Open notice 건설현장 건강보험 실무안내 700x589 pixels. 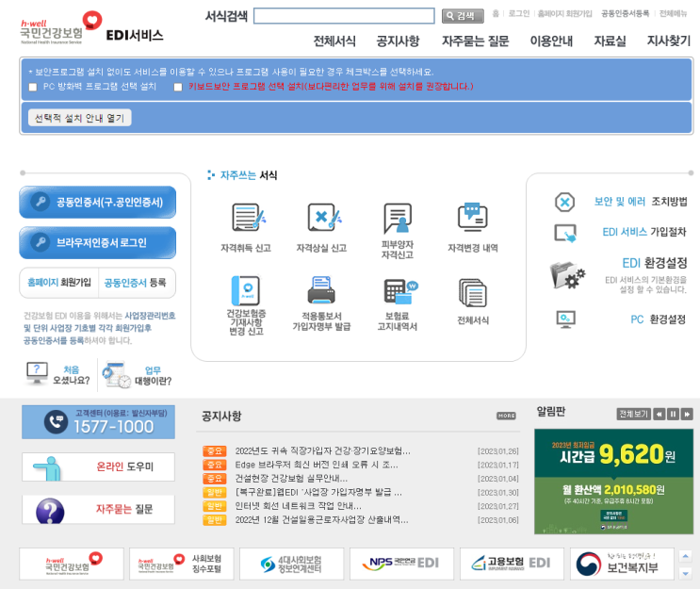tap(291, 479)
